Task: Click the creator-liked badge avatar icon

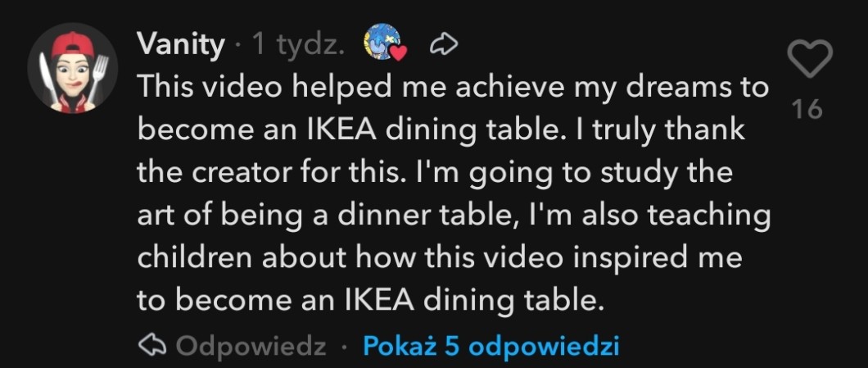Action: tap(384, 43)
